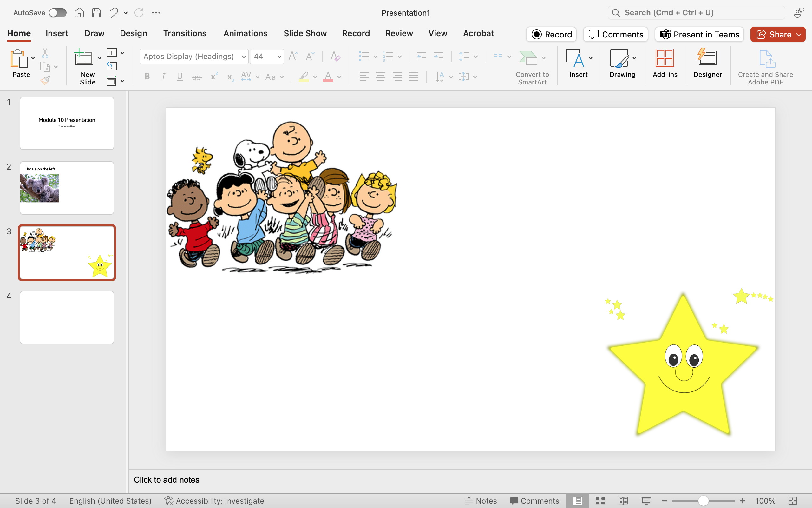
Task: Click Accessibility: Investigate
Action: 214,501
